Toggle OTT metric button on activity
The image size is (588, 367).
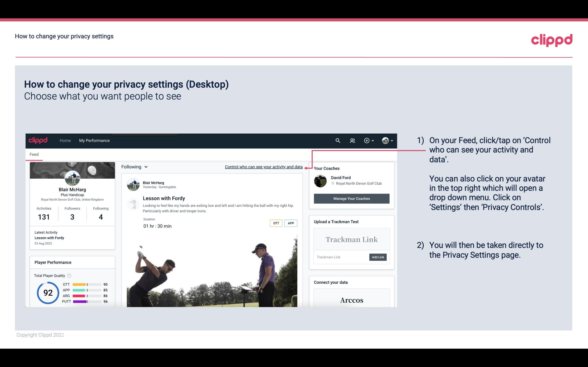276,223
